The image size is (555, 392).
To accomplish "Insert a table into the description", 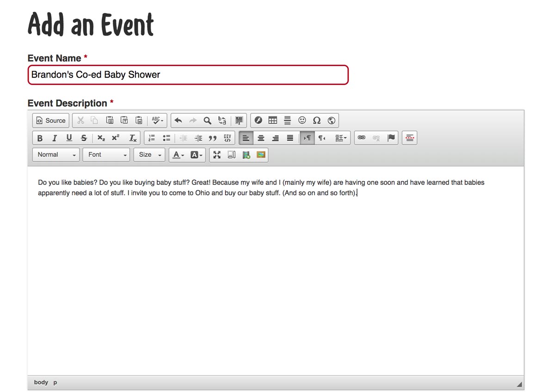I will [273, 121].
